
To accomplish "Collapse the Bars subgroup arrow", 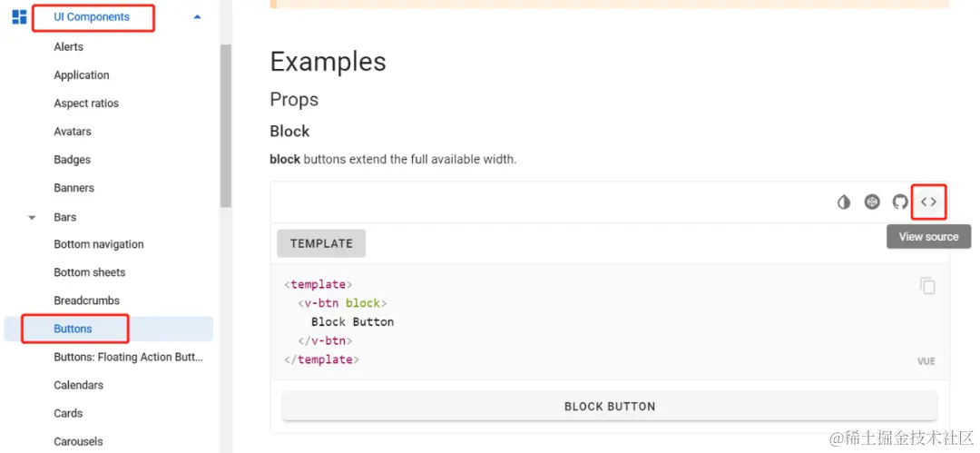I will point(32,218).
